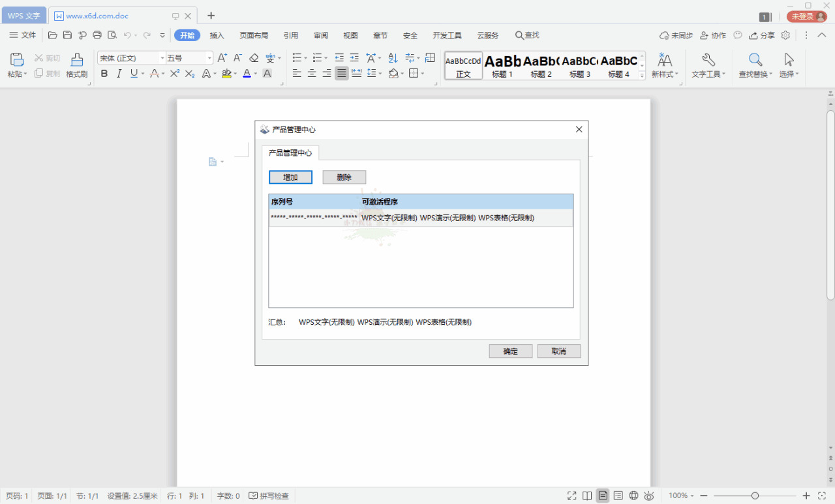This screenshot has height=504, width=835.
Task: Click the zoom slider handle
Action: click(x=755, y=496)
